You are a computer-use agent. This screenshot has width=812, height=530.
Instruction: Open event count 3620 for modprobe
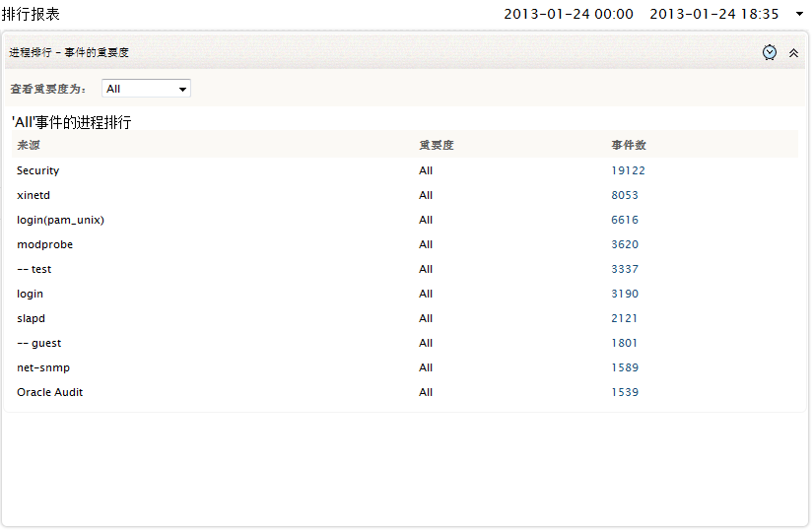click(625, 244)
